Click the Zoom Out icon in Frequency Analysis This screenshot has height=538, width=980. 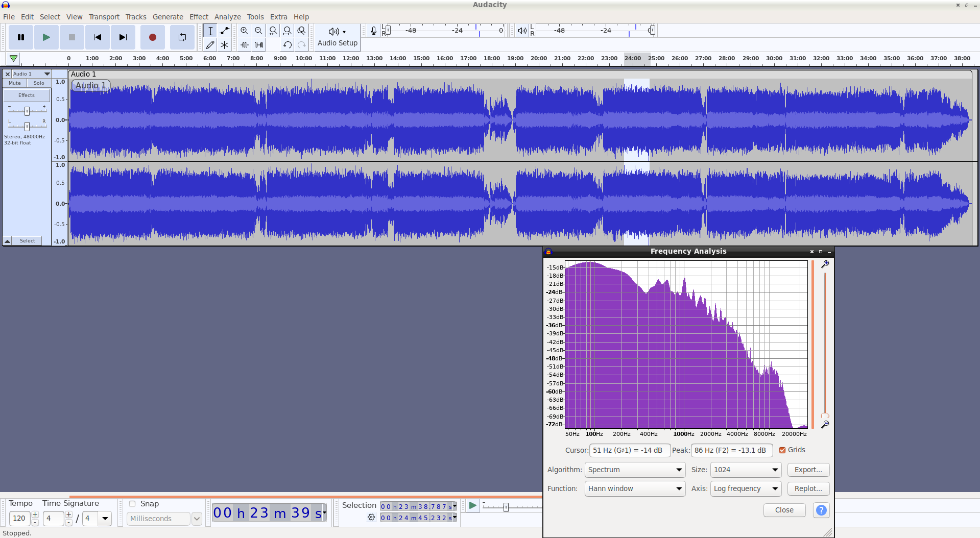[825, 425]
